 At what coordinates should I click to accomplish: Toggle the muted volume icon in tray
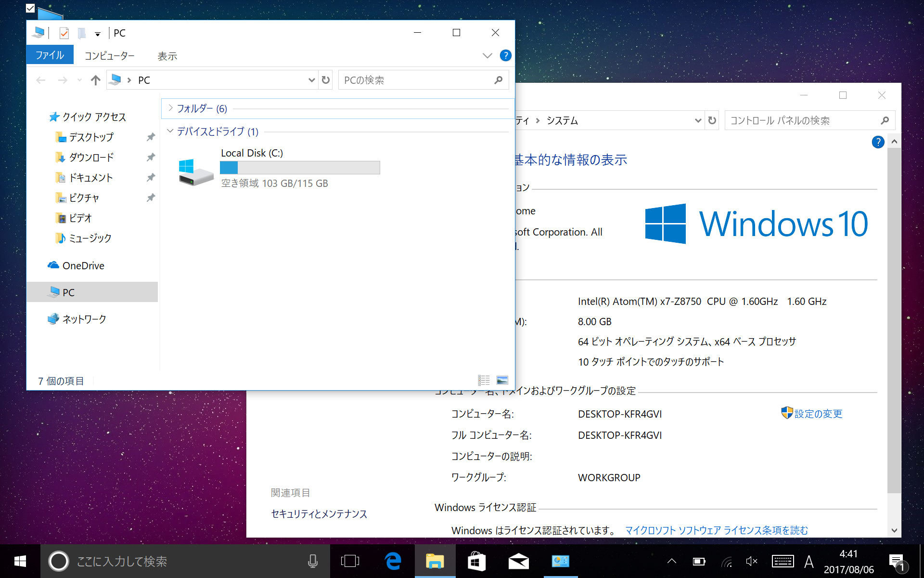coord(751,561)
